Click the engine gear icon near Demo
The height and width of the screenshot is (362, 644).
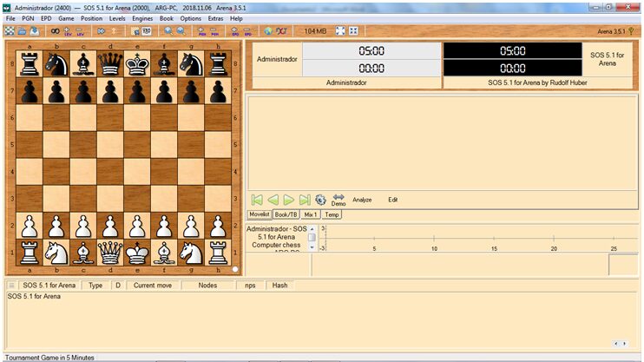pos(321,201)
